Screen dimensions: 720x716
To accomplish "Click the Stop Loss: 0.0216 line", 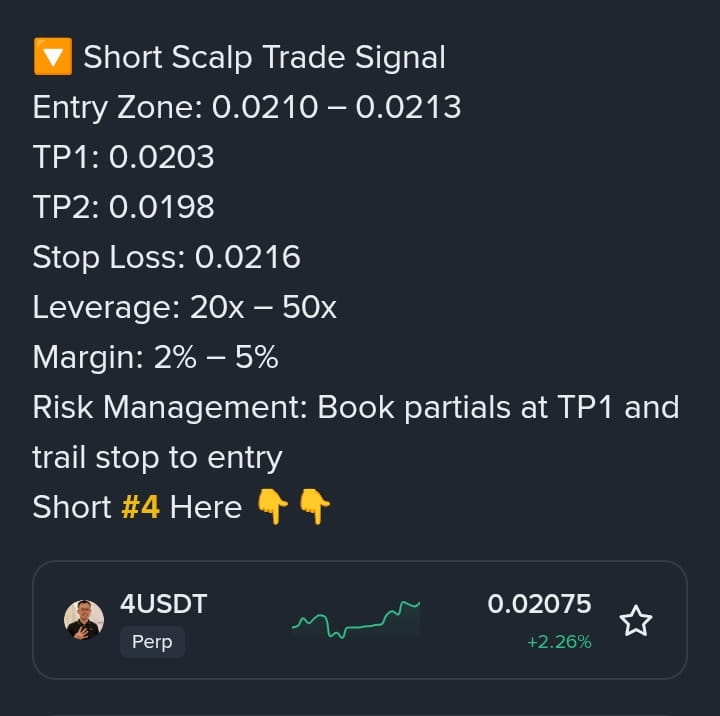I will pos(166,257).
